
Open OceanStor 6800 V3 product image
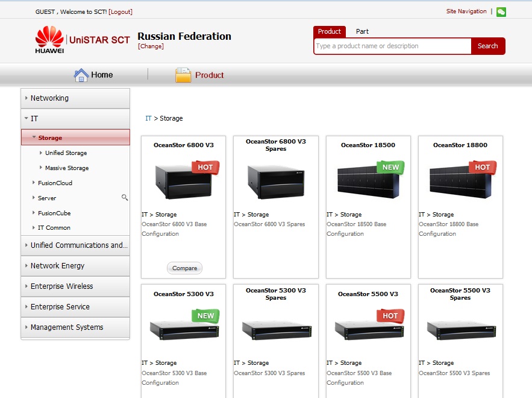(x=184, y=182)
